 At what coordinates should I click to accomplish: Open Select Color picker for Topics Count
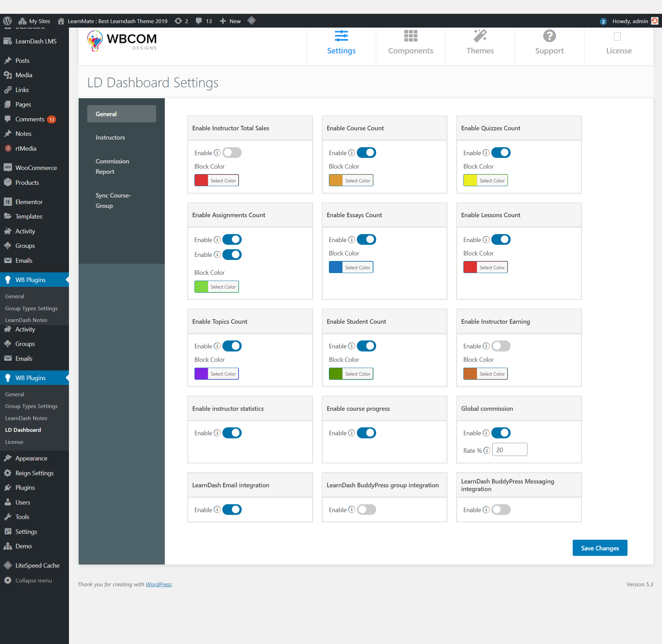click(x=223, y=374)
